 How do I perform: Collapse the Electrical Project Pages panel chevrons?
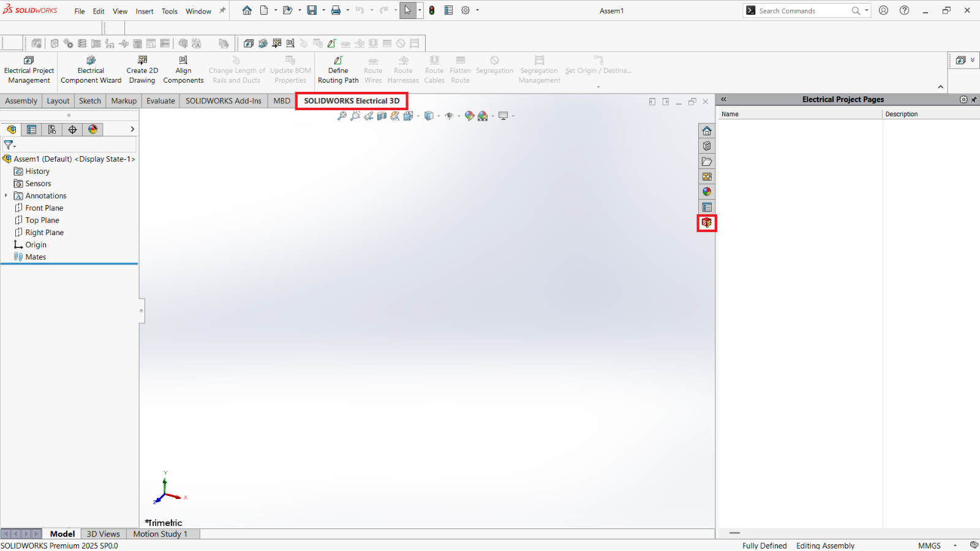pos(723,99)
